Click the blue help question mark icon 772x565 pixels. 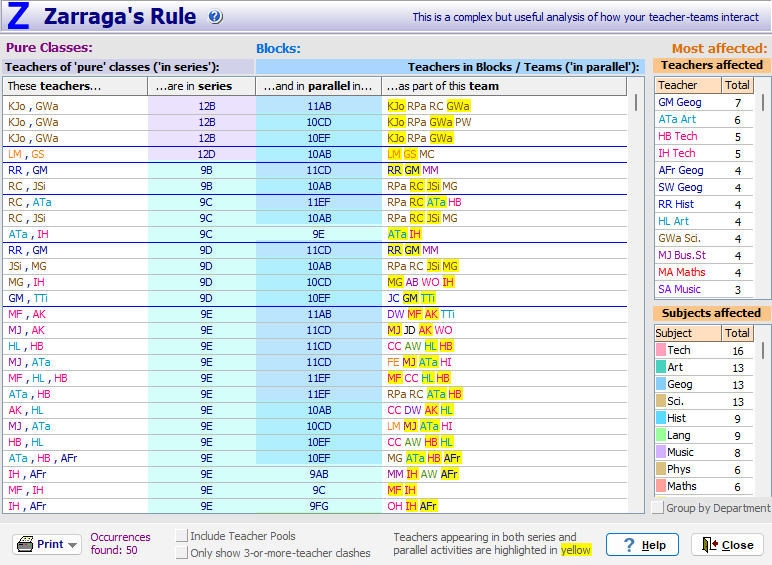(215, 17)
